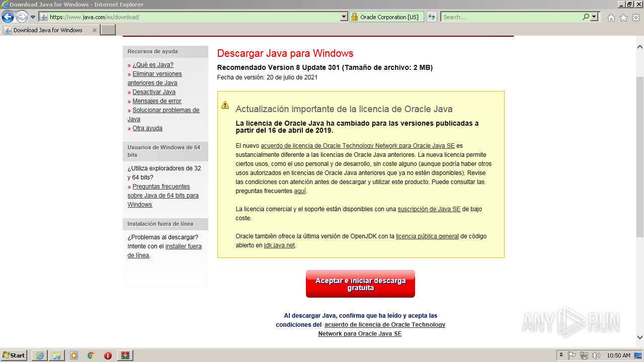Open the WinRAR taskbar icon
The width and height of the screenshot is (644, 362).
pyautogui.click(x=125, y=355)
